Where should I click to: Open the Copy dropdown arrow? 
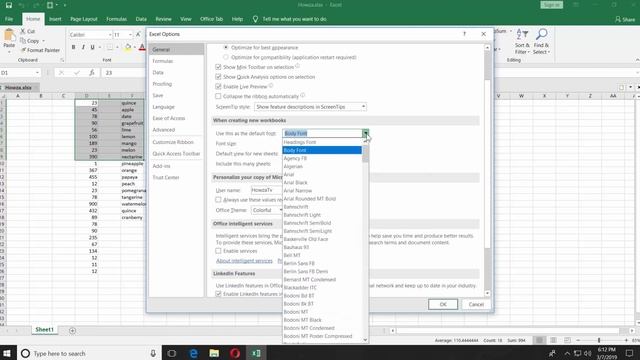click(x=44, y=41)
